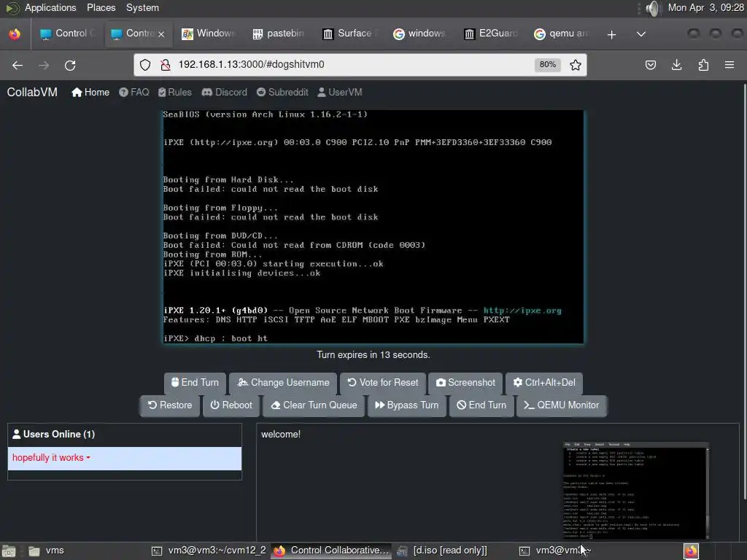Viewport: 747px width, 560px height.
Task: Open the Firefox downloads icon
Action: coord(676,65)
